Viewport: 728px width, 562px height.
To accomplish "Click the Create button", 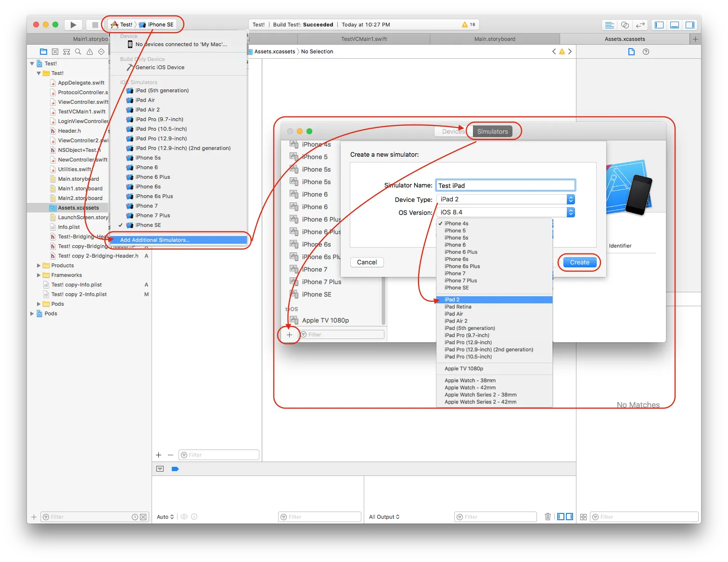I will click(x=579, y=262).
